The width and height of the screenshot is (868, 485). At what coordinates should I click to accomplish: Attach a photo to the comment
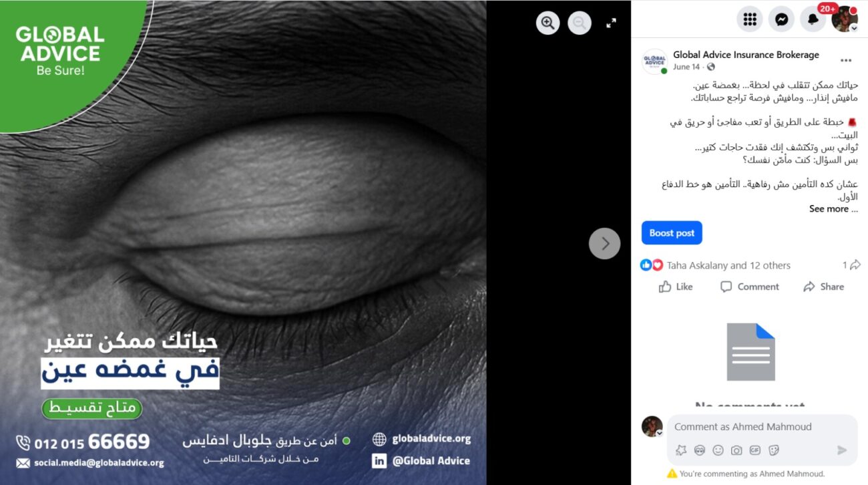pyautogui.click(x=736, y=450)
